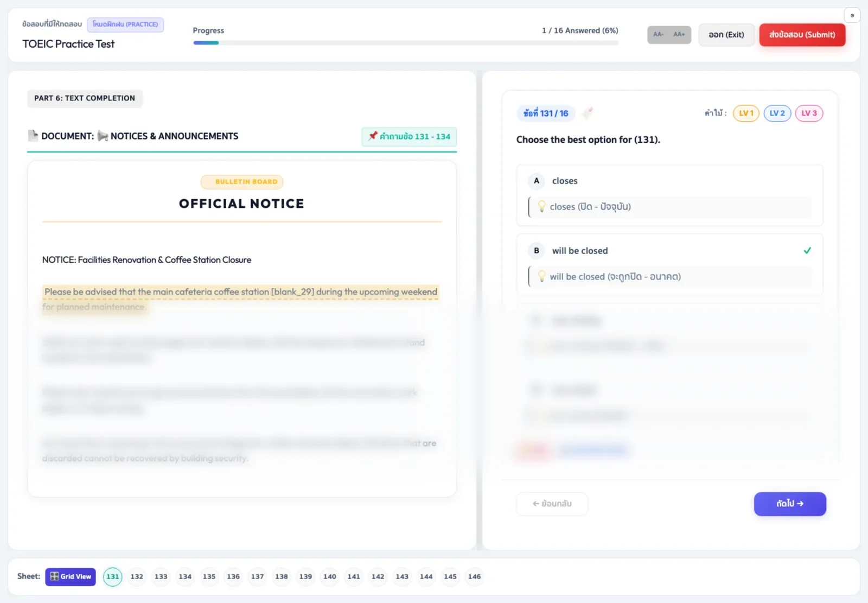The height and width of the screenshot is (603, 868).
Task: Click the flag icon beside question 131/16
Action: [588, 113]
